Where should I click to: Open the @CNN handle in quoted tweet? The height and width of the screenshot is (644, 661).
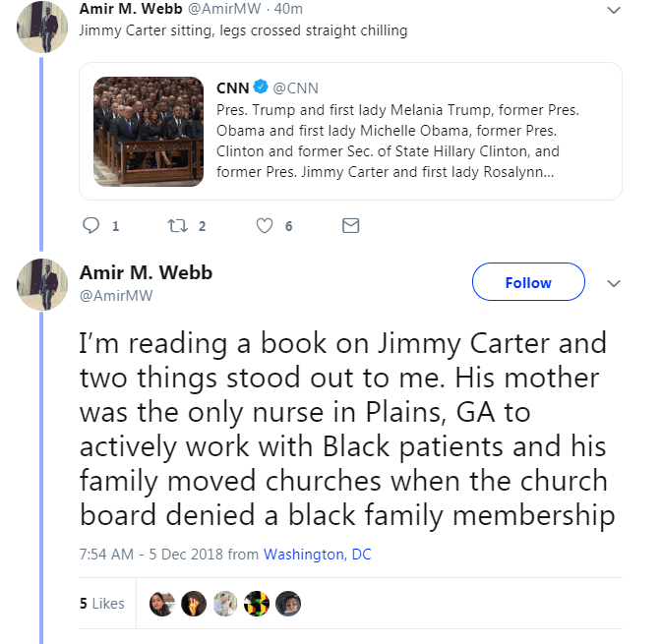pos(302,88)
